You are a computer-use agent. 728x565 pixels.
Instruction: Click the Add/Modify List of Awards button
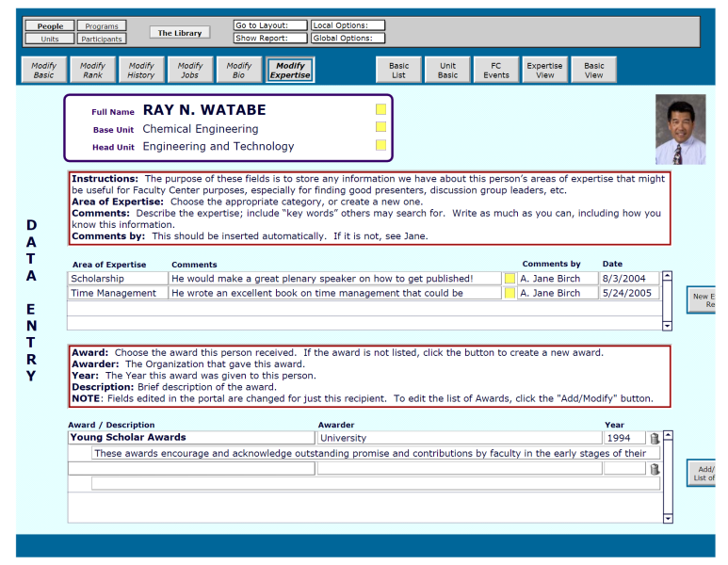(702, 473)
